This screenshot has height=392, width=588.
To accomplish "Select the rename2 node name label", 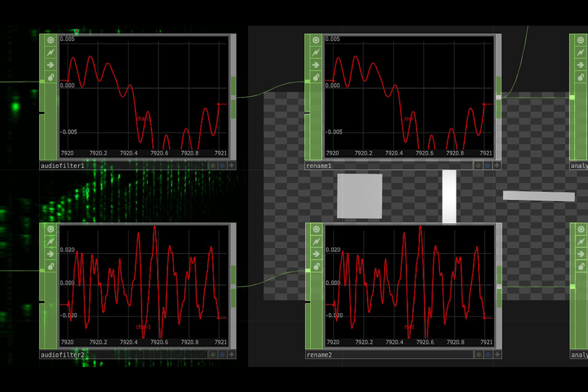I will (x=319, y=355).
